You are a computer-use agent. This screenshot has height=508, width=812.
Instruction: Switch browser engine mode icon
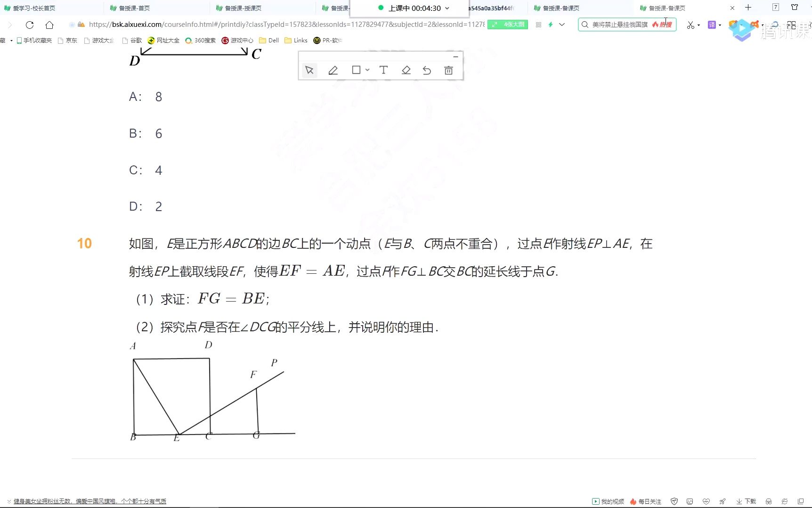click(x=785, y=501)
